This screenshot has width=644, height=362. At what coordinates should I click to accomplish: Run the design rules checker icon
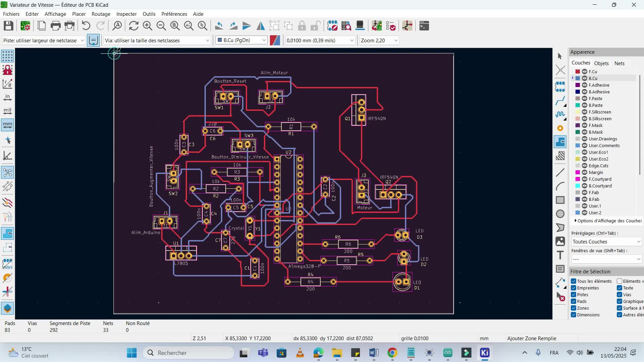click(391, 26)
